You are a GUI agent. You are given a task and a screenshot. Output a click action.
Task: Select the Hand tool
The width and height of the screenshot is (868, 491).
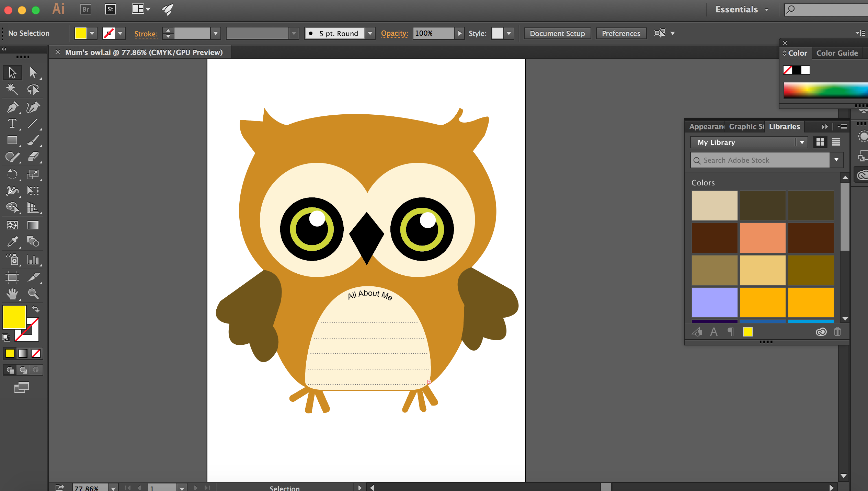pos(12,294)
